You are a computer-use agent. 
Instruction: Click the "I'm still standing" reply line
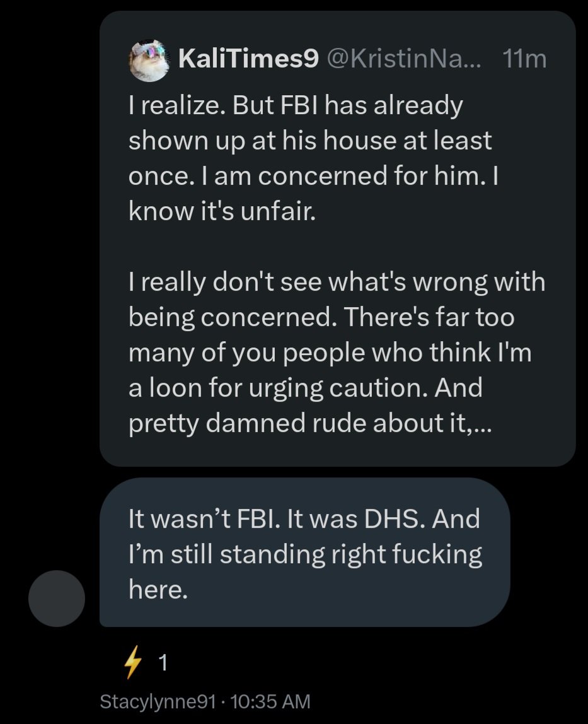tap(305, 554)
